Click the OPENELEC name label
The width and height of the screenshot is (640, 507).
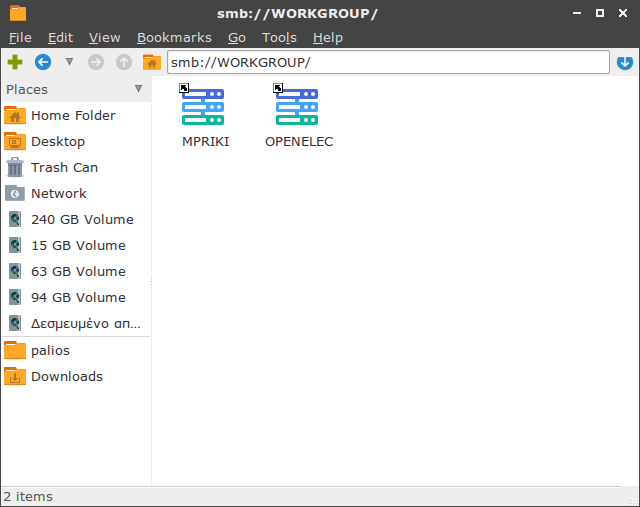point(299,142)
